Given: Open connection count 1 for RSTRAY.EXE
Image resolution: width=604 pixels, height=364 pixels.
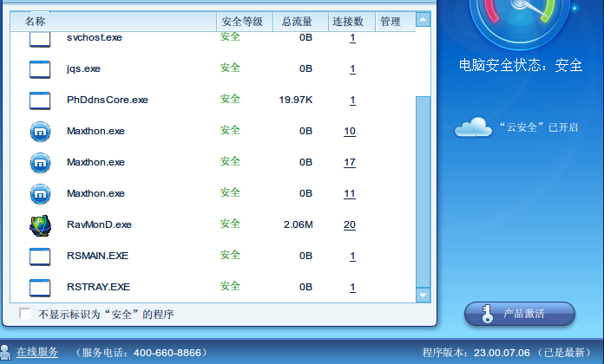Looking at the screenshot, I should pos(352,287).
